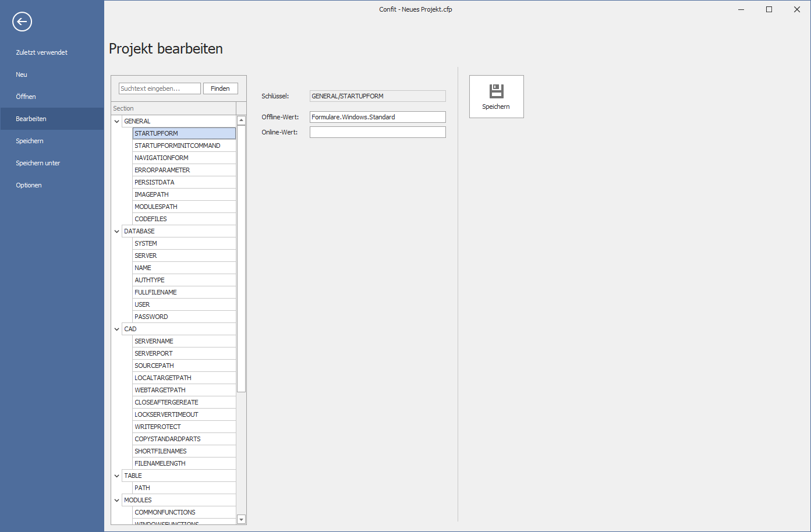The width and height of the screenshot is (811, 532).
Task: Click Öffnen in the left menu
Action: click(x=26, y=97)
